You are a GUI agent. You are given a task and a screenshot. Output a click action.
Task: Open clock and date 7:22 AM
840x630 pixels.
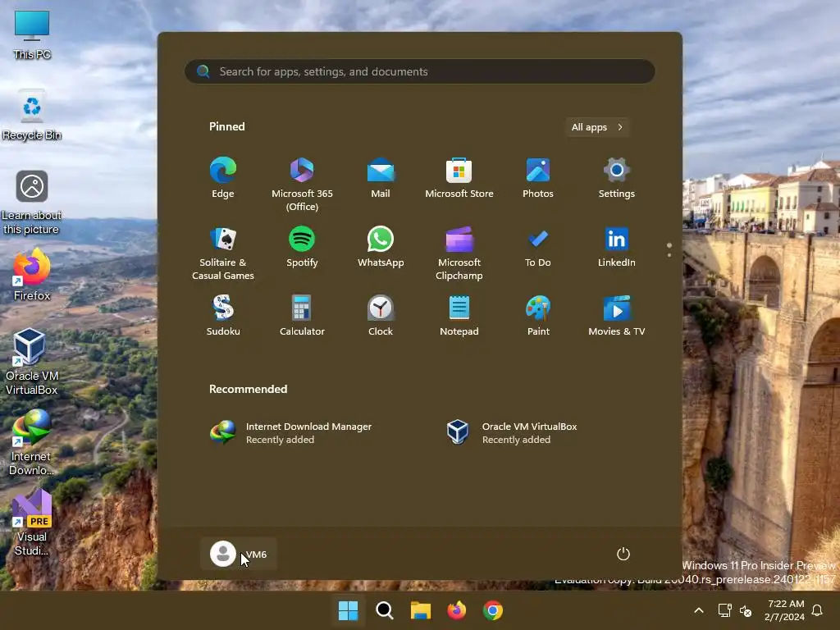point(786,610)
